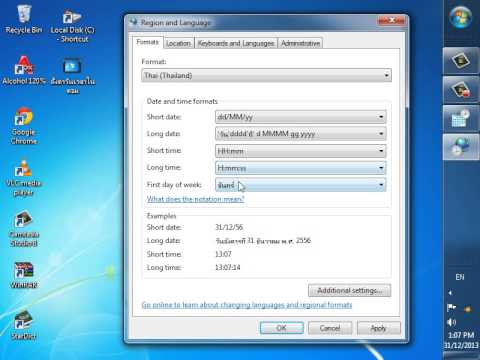480x360 pixels.
Task: Click the Cancel button
Action: click(330, 328)
